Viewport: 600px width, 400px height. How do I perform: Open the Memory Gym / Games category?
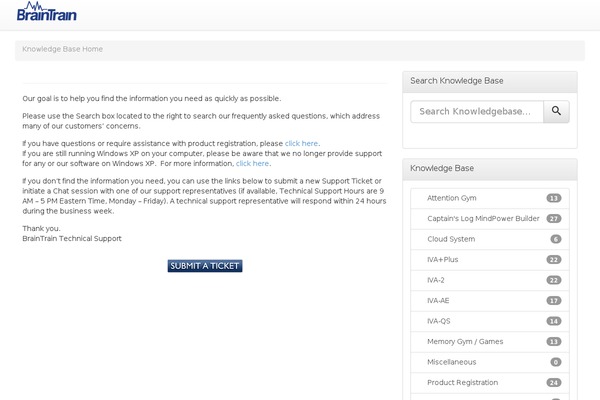490,341
